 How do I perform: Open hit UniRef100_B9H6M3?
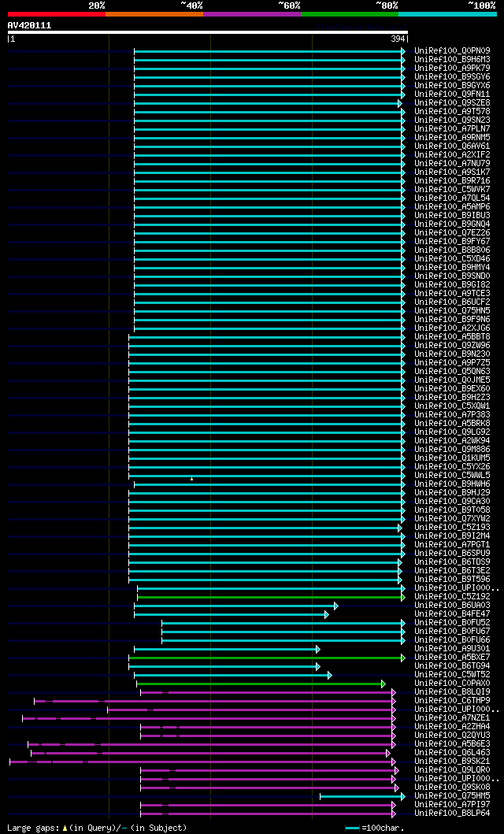coord(453,60)
